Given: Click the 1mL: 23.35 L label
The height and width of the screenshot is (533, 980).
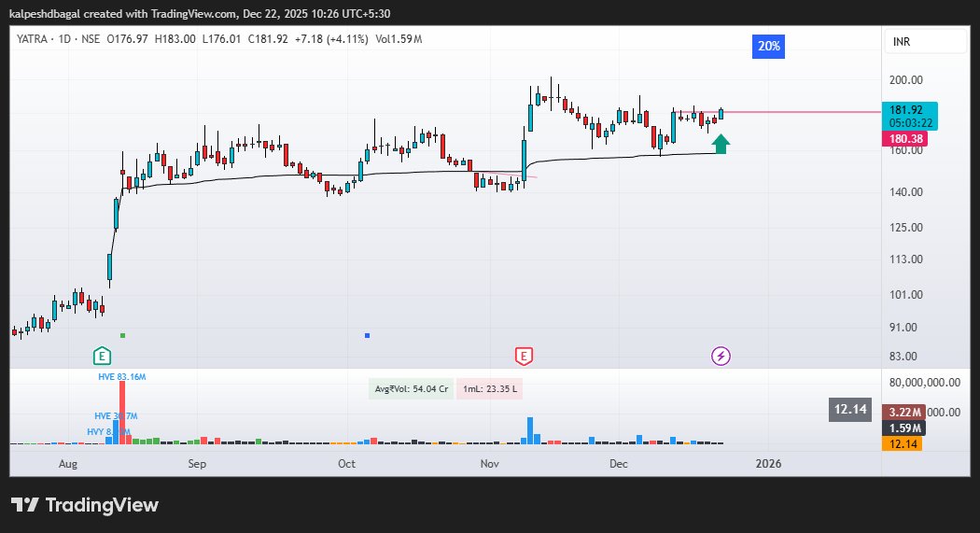Looking at the screenshot, I should coord(489,388).
